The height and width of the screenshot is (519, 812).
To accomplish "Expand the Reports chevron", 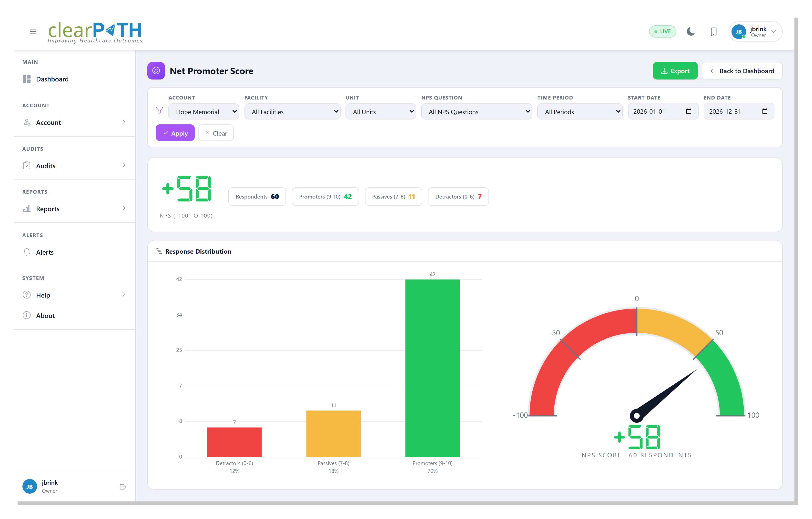I will (x=124, y=208).
